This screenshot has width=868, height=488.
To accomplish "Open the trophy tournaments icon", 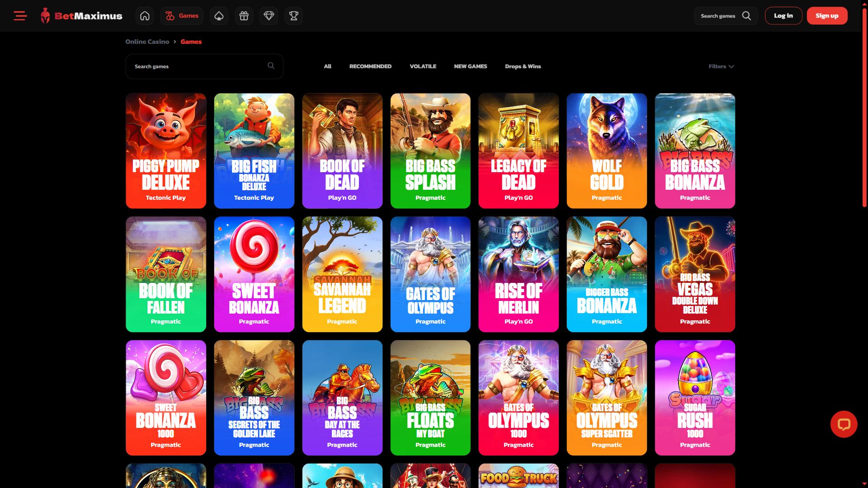I will [x=294, y=16].
